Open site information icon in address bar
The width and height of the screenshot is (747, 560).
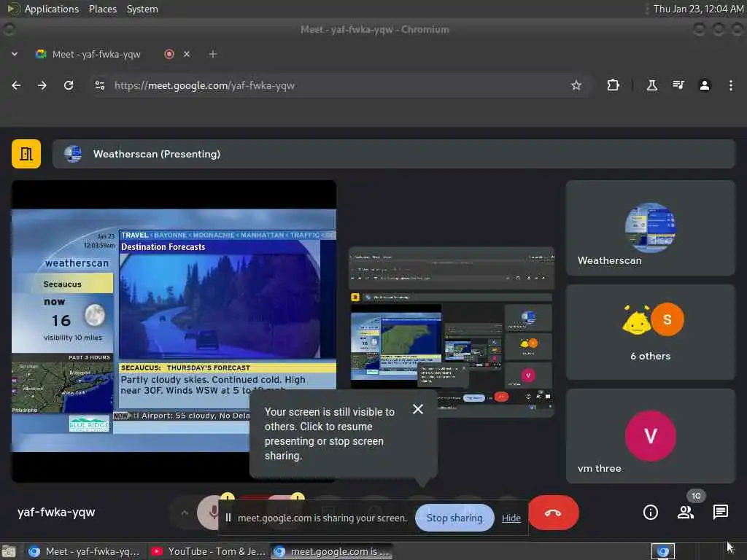point(99,85)
